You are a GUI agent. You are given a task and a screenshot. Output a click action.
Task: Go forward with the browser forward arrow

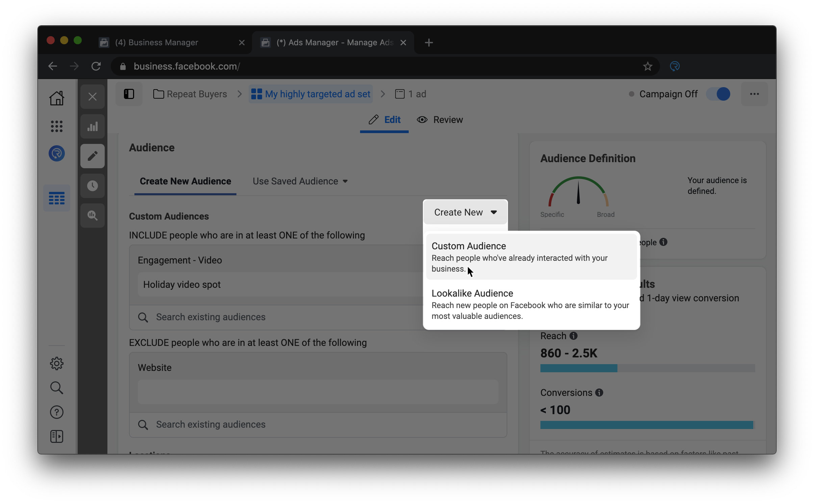74,66
